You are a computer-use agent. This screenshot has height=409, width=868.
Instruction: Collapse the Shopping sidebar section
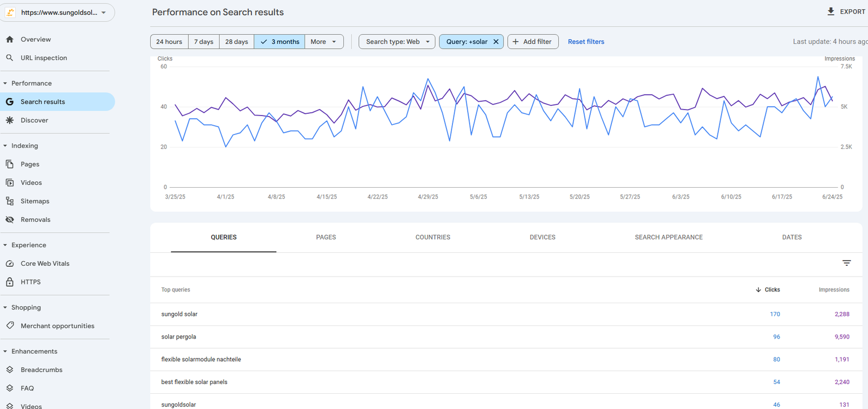click(x=5, y=308)
